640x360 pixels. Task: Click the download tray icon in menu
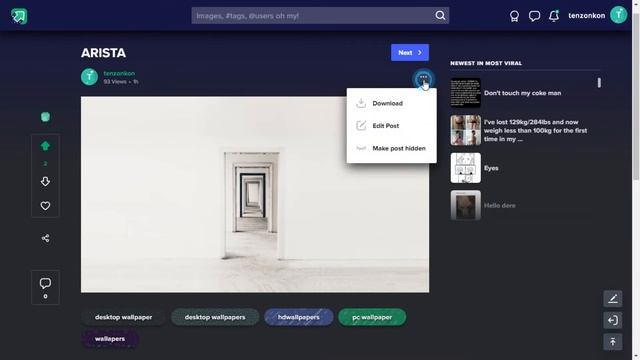tap(361, 103)
